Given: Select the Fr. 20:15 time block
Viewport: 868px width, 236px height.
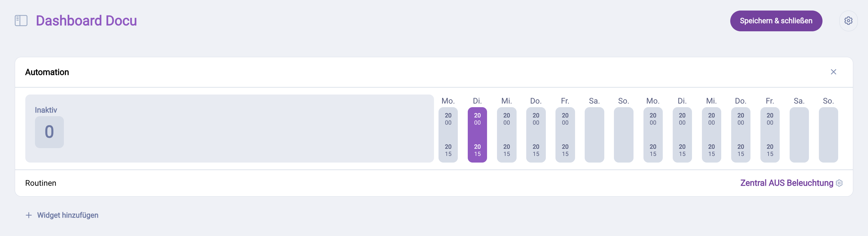Looking at the screenshot, I should [565, 150].
